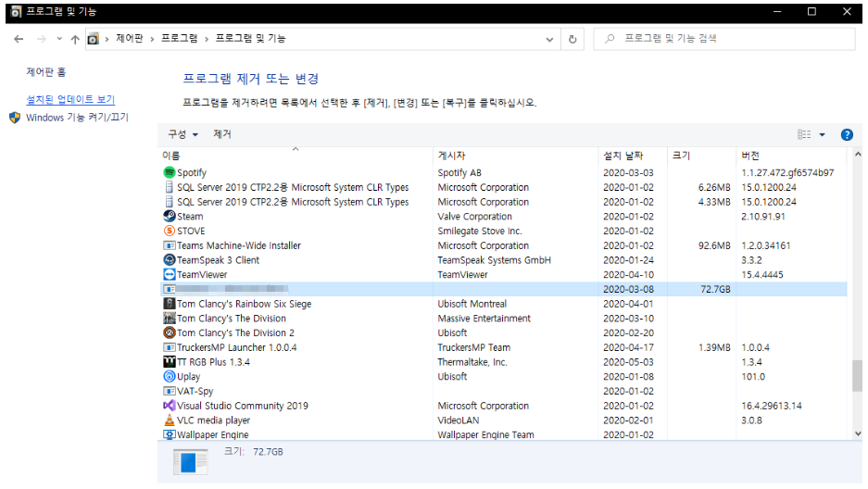Click the Rainbow Six Siege icon
The image size is (868, 489).
(170, 304)
